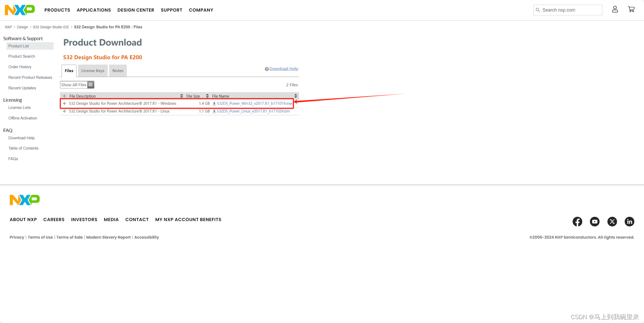This screenshot has height=323, width=644.
Task: Switch to the Notes tab
Action: (118, 71)
